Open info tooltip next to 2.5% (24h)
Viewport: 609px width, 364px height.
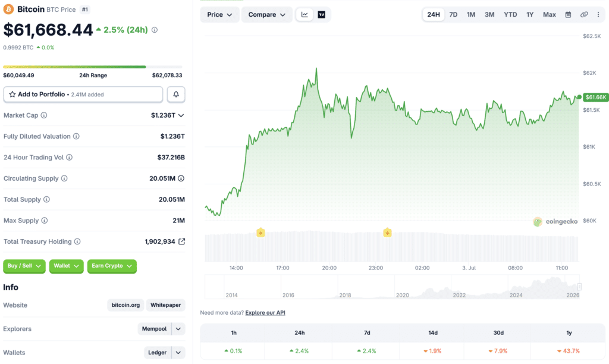[x=155, y=30]
